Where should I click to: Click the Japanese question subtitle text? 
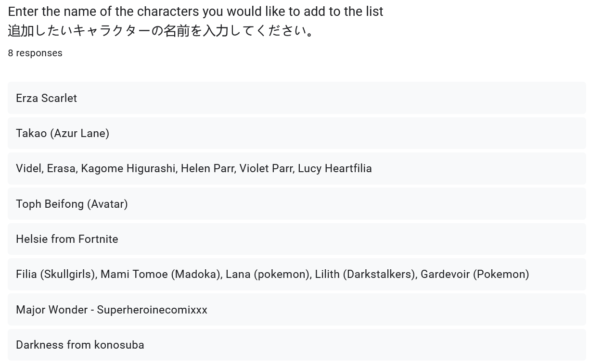point(161,31)
